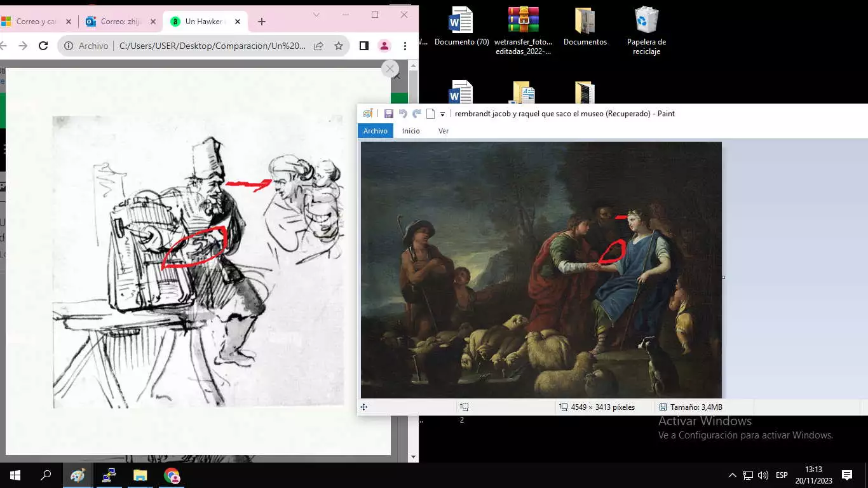This screenshot has width=868, height=488.
Task: Open clock showing 13:13 20/11/2023
Action: point(813,475)
